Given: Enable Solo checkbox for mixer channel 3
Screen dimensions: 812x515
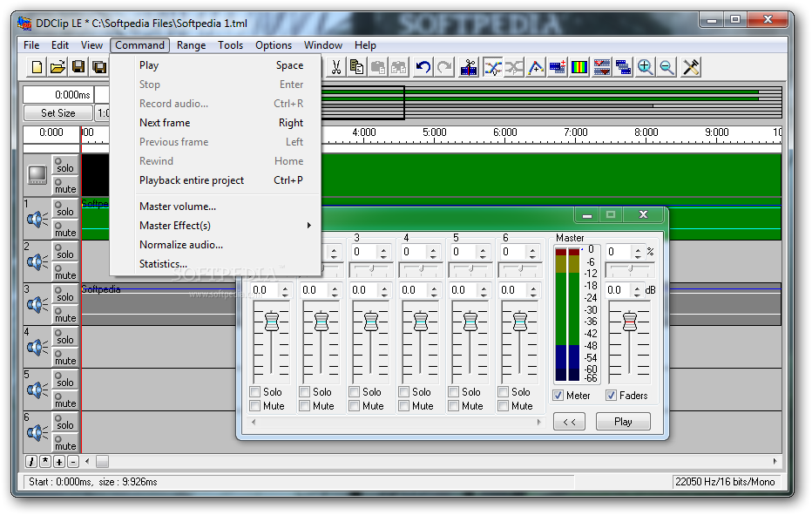Looking at the screenshot, I should 355,392.
